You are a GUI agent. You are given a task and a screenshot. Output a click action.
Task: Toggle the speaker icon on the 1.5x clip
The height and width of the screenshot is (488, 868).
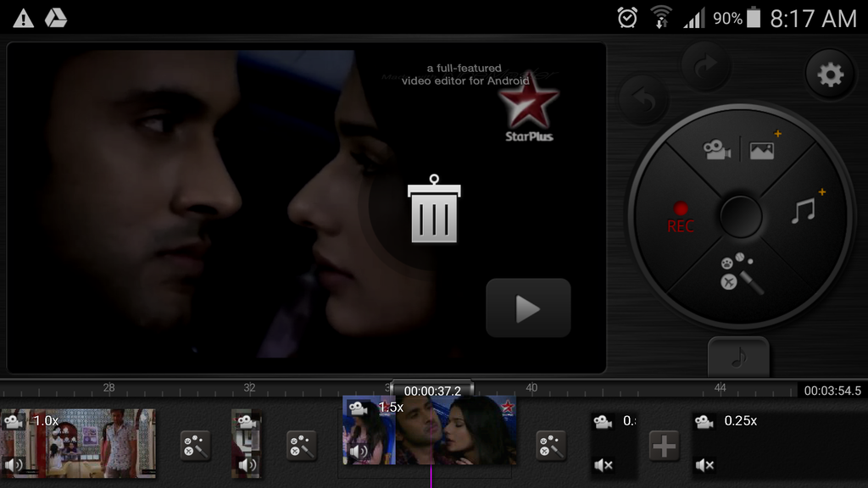point(359,452)
